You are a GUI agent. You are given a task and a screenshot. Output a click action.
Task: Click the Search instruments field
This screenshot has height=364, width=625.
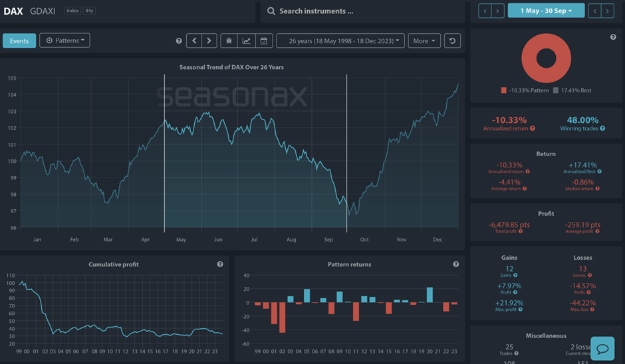tap(363, 11)
